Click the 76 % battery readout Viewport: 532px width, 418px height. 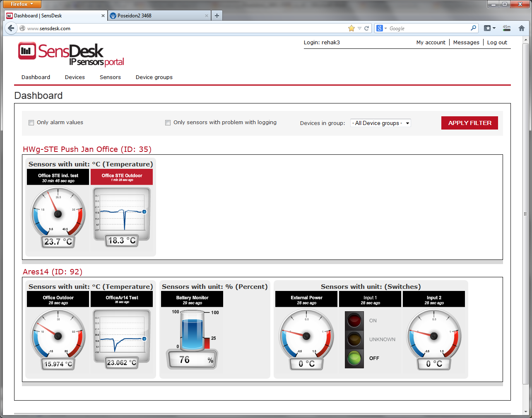193,360
